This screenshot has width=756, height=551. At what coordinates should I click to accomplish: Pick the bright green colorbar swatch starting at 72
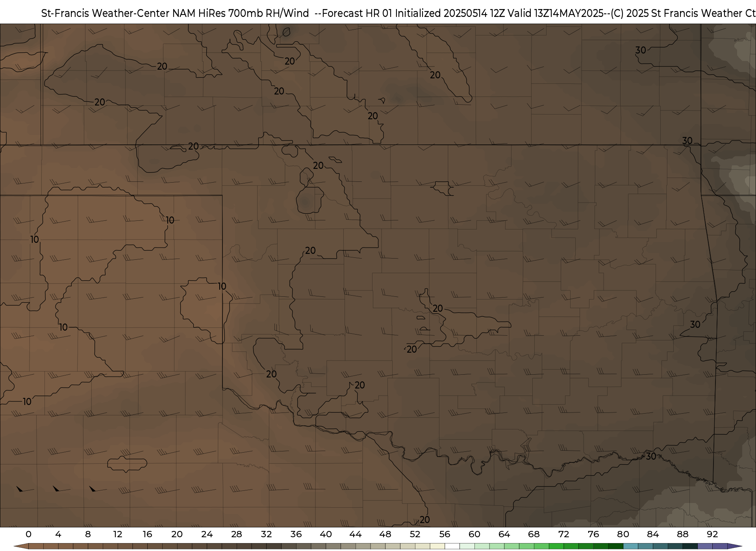click(571, 546)
